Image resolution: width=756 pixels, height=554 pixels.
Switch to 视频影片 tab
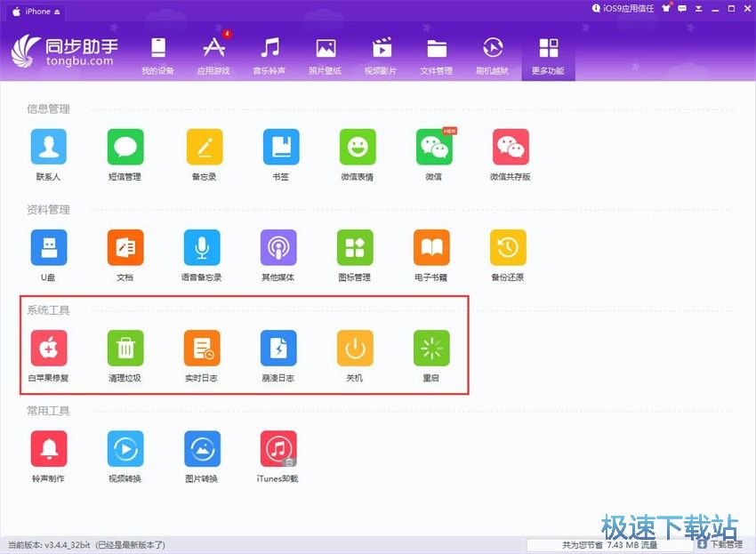click(381, 56)
